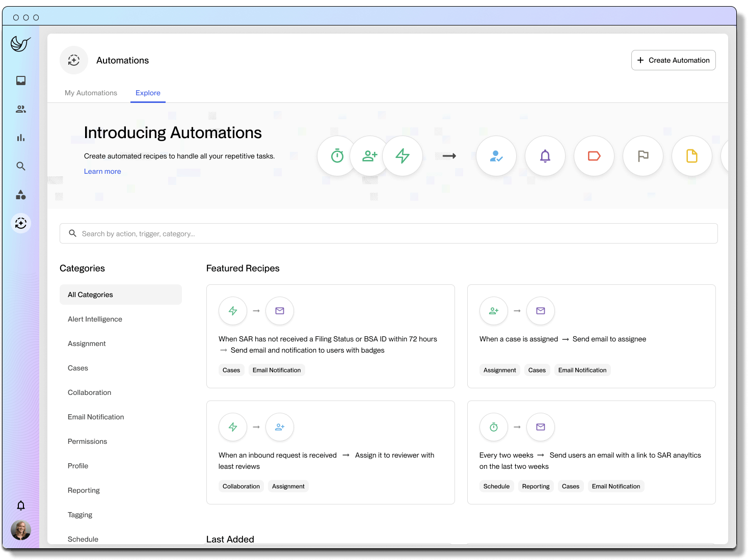
Task: Open the team members icon in the sidebar
Action: pyautogui.click(x=21, y=109)
